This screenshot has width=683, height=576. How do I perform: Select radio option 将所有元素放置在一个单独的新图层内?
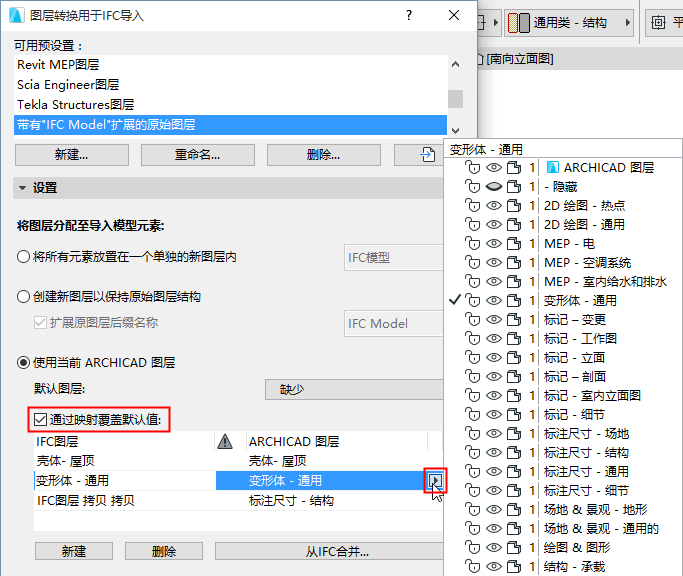pos(23,257)
